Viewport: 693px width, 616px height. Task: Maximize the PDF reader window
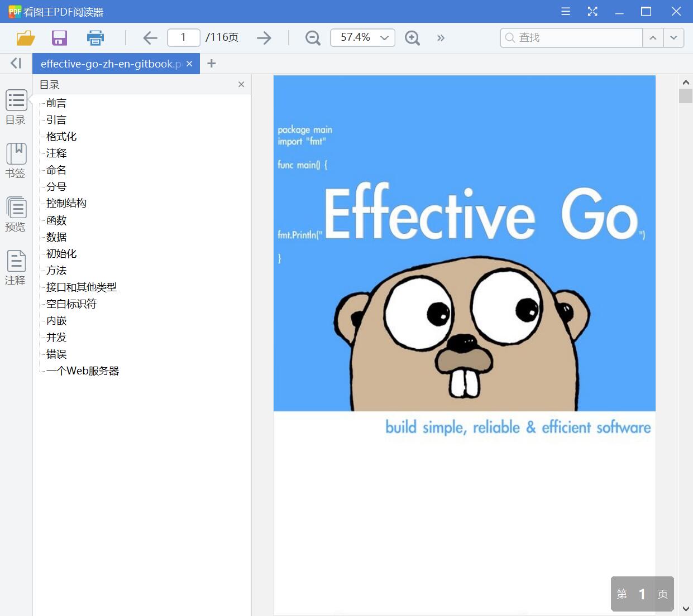pos(646,11)
